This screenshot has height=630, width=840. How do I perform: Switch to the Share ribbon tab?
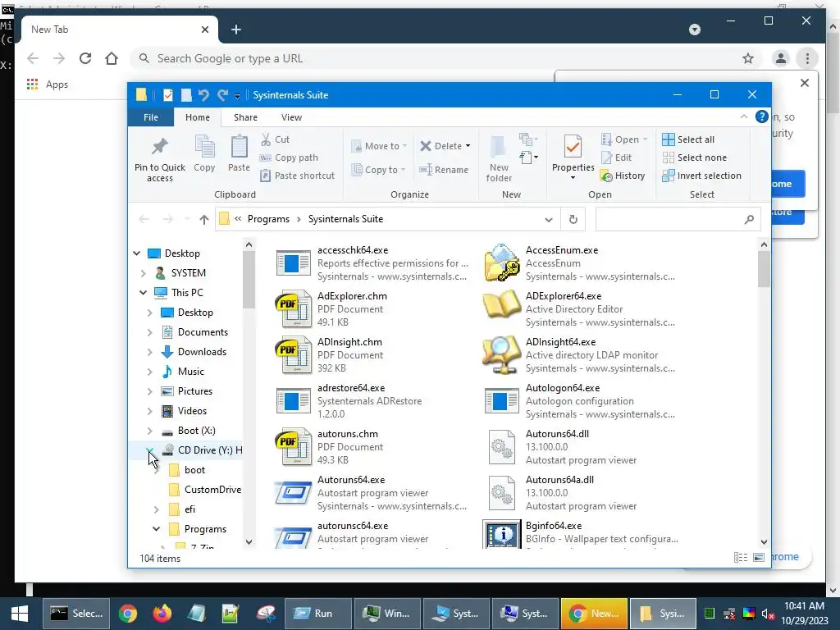tap(245, 117)
